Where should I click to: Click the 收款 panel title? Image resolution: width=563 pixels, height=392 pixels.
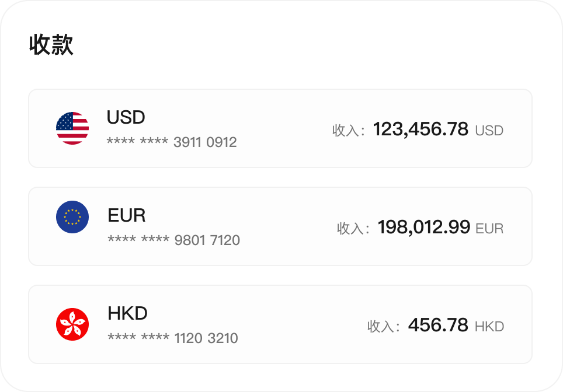click(x=51, y=45)
